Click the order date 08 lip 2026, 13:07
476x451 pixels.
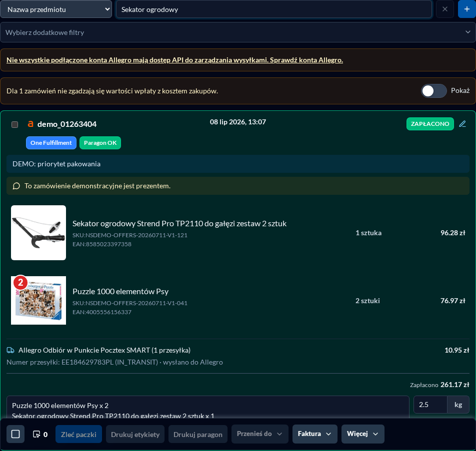click(x=238, y=122)
